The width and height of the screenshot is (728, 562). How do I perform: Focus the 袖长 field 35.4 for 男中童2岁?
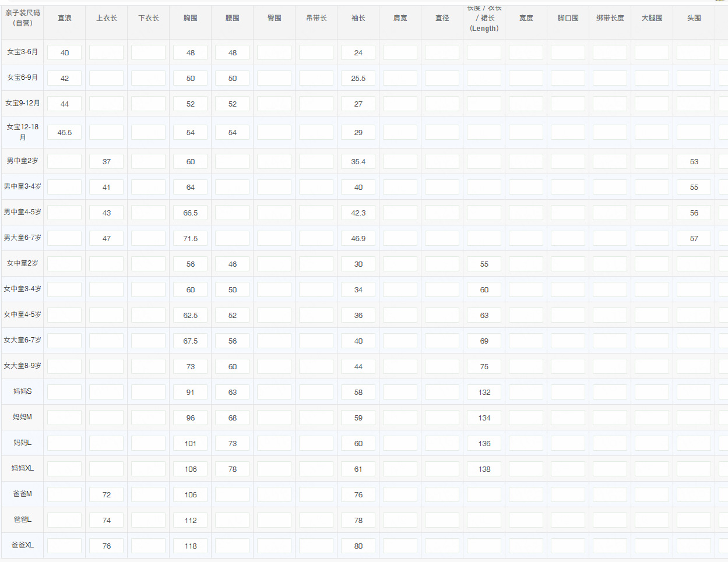358,161
